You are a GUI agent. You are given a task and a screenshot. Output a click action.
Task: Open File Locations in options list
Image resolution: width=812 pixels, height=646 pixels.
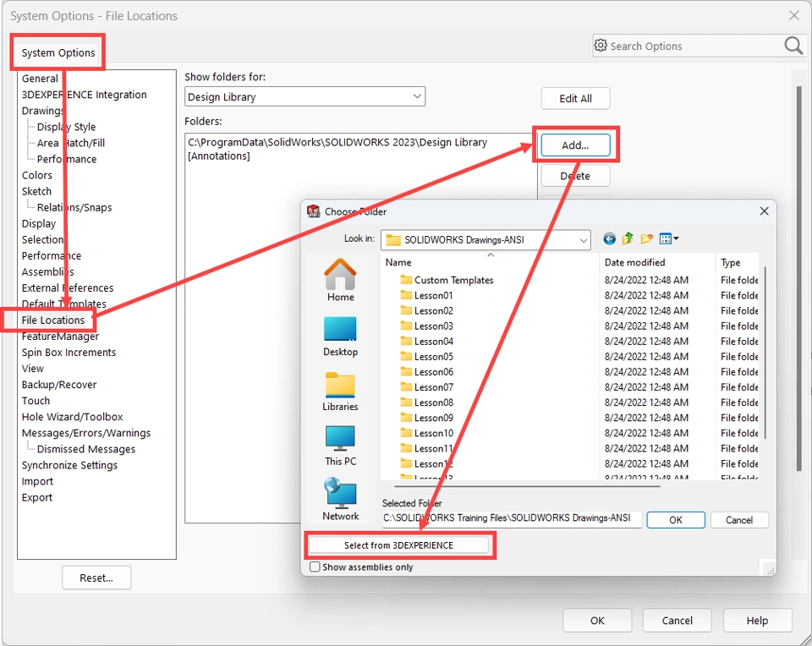[x=52, y=320]
